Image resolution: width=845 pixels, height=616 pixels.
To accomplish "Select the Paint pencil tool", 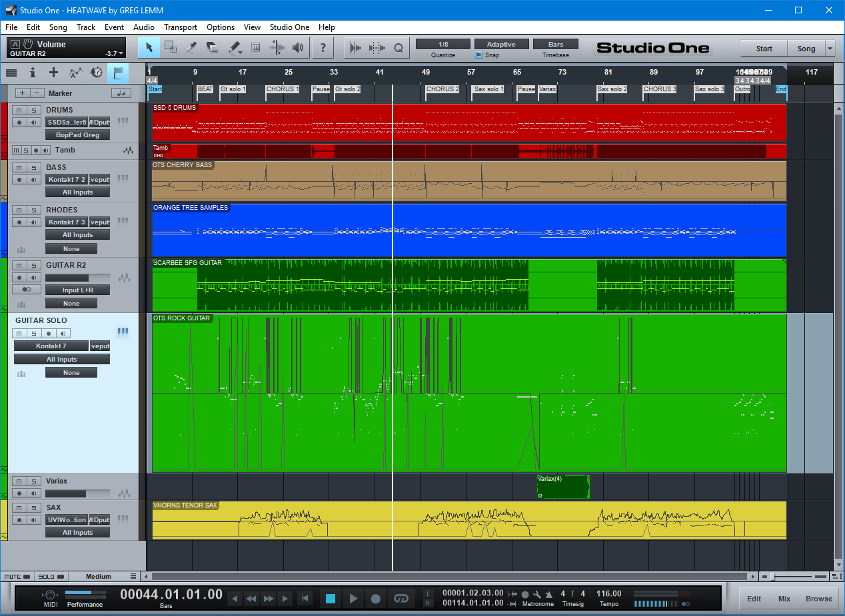I will pyautogui.click(x=234, y=47).
